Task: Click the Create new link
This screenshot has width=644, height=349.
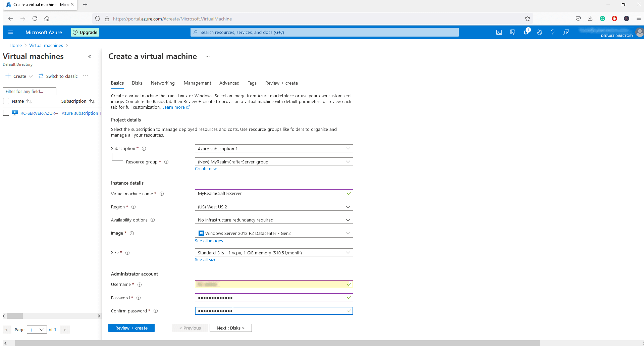Action: click(x=206, y=169)
